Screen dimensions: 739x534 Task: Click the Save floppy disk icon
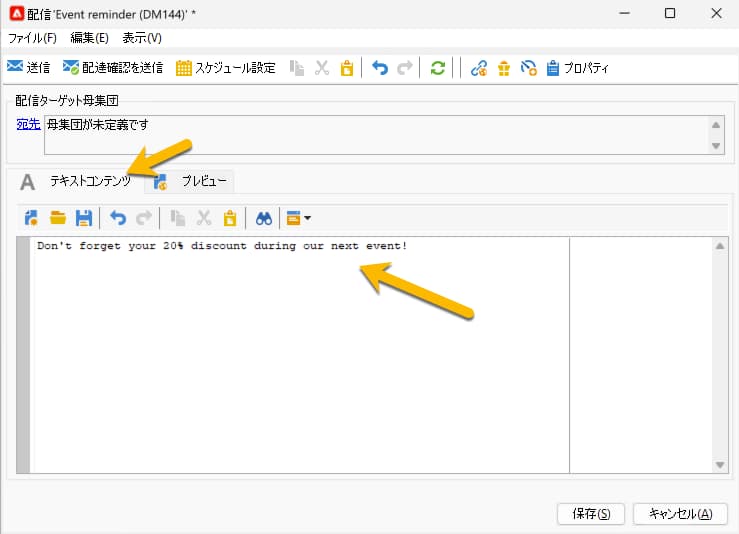click(x=84, y=218)
